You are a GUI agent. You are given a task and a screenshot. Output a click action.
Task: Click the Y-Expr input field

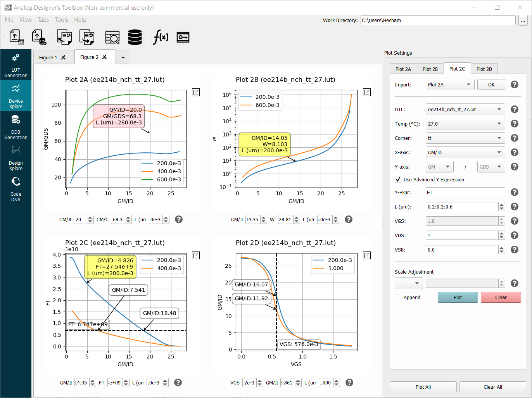pos(465,192)
